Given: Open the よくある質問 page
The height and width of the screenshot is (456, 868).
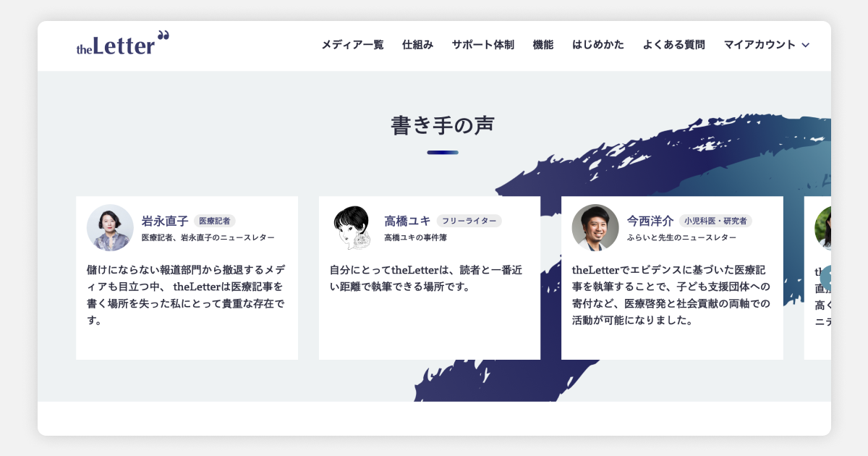Looking at the screenshot, I should click(673, 45).
